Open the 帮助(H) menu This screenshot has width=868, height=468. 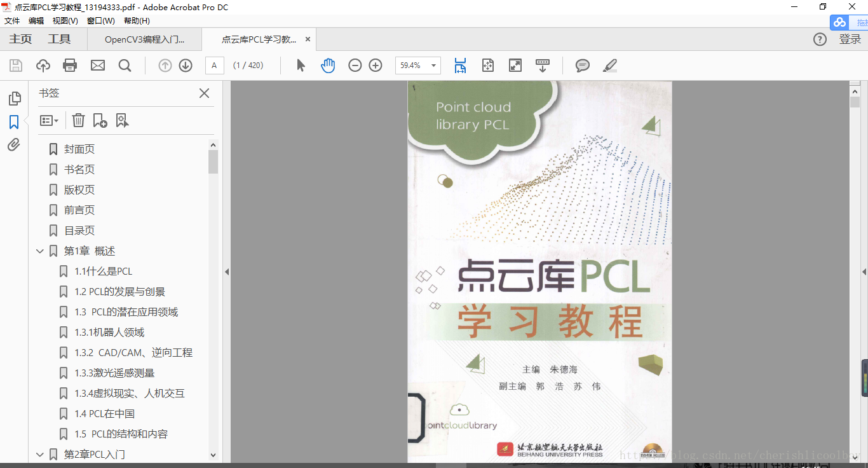(x=137, y=21)
